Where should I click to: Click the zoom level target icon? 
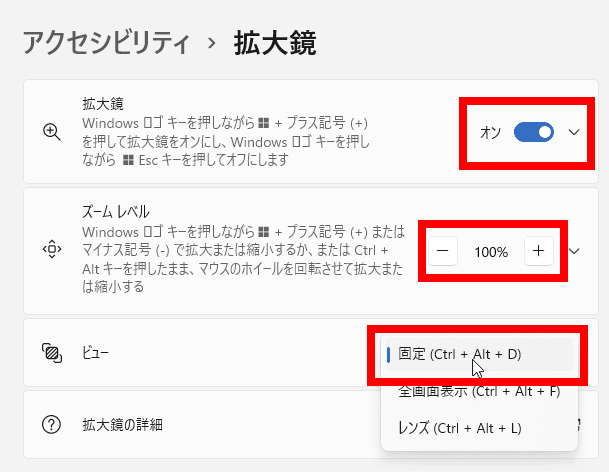coord(52,249)
